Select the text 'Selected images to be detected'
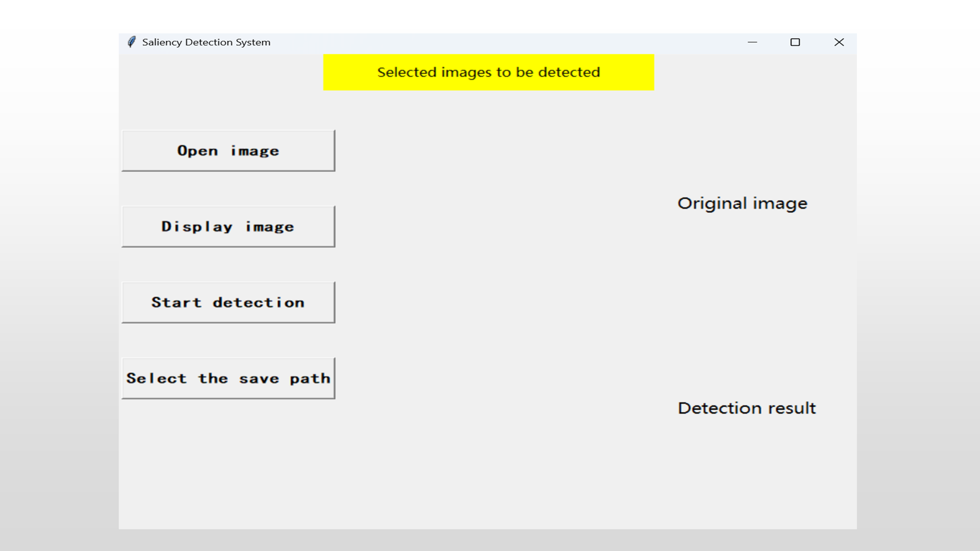The height and width of the screenshot is (551, 980). (488, 72)
